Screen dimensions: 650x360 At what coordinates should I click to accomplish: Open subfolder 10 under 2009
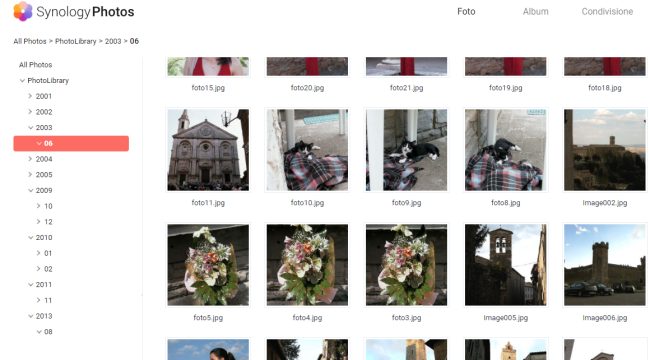coord(48,206)
